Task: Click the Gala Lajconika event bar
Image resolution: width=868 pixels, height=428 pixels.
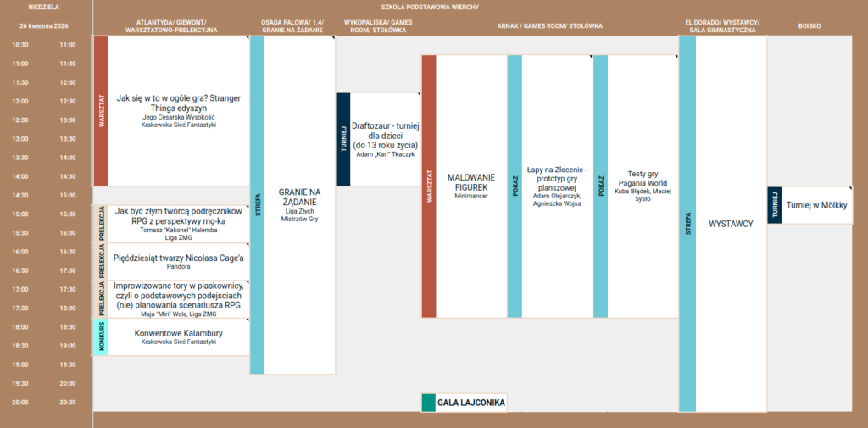Action: [471, 403]
